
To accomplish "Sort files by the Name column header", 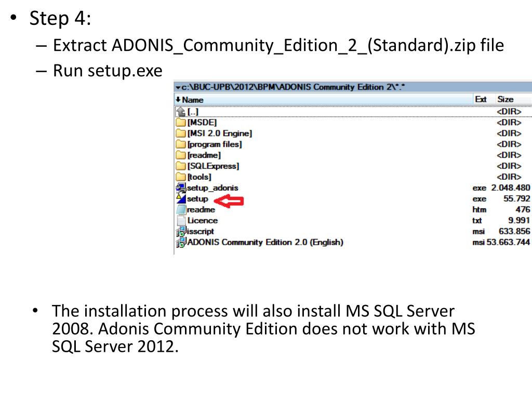I will tap(192, 100).
